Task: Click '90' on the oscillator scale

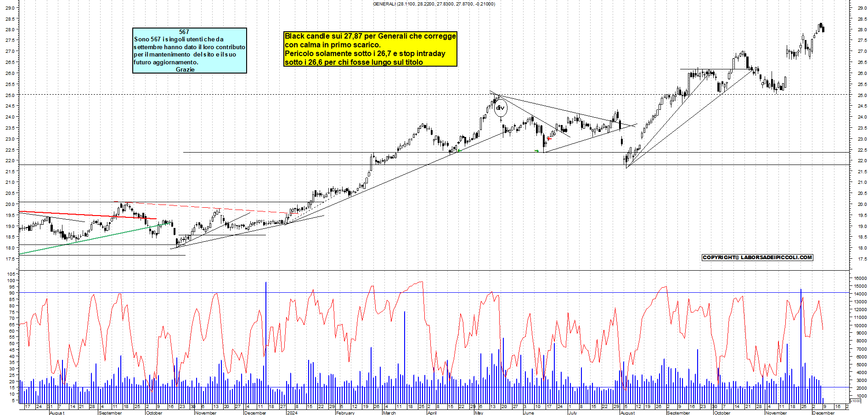Action: pyautogui.click(x=12, y=293)
